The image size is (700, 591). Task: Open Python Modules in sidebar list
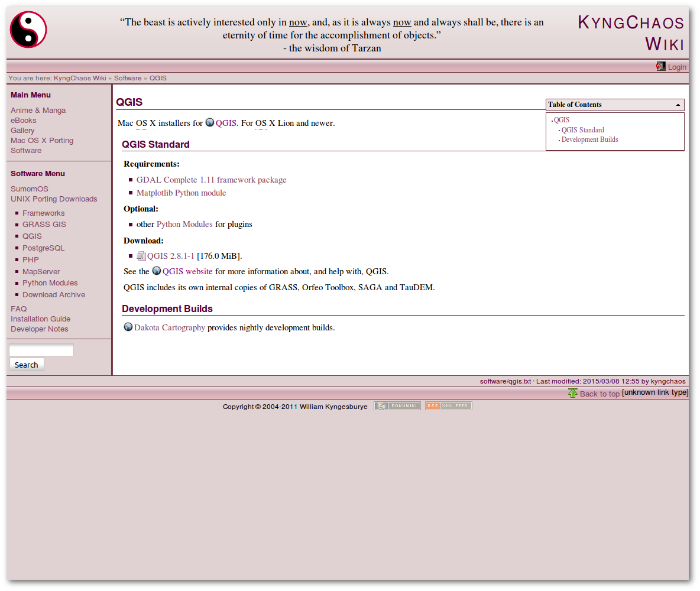pos(50,283)
